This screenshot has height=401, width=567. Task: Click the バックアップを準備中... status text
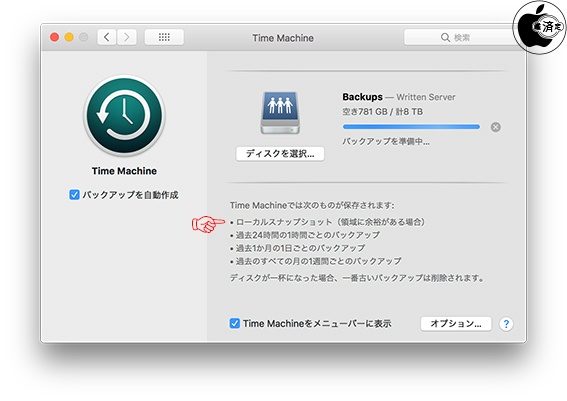pyautogui.click(x=386, y=141)
